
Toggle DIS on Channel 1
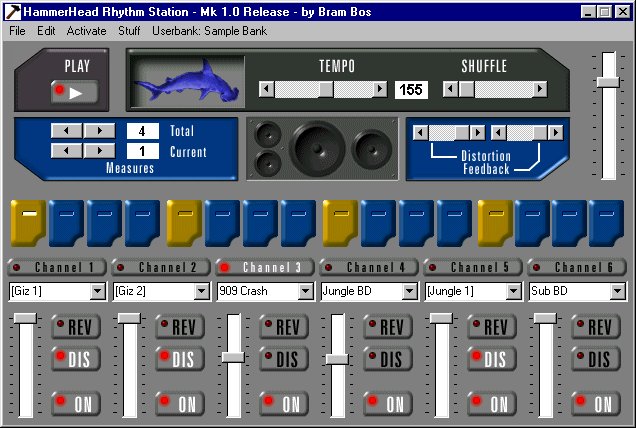coord(76,359)
